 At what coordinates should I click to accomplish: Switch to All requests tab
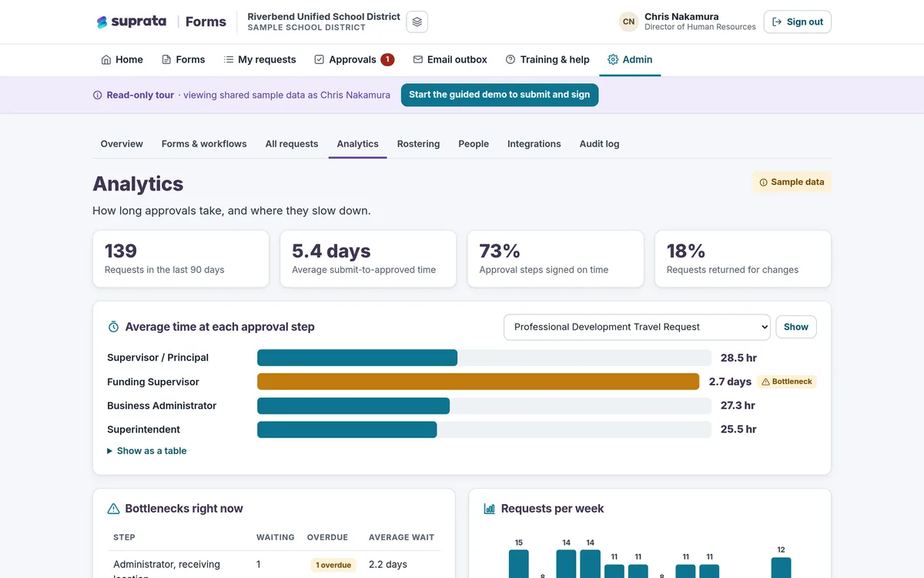(292, 144)
